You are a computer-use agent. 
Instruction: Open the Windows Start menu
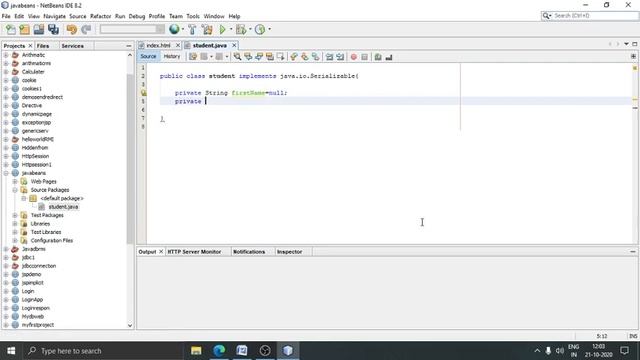pyautogui.click(x=11, y=351)
